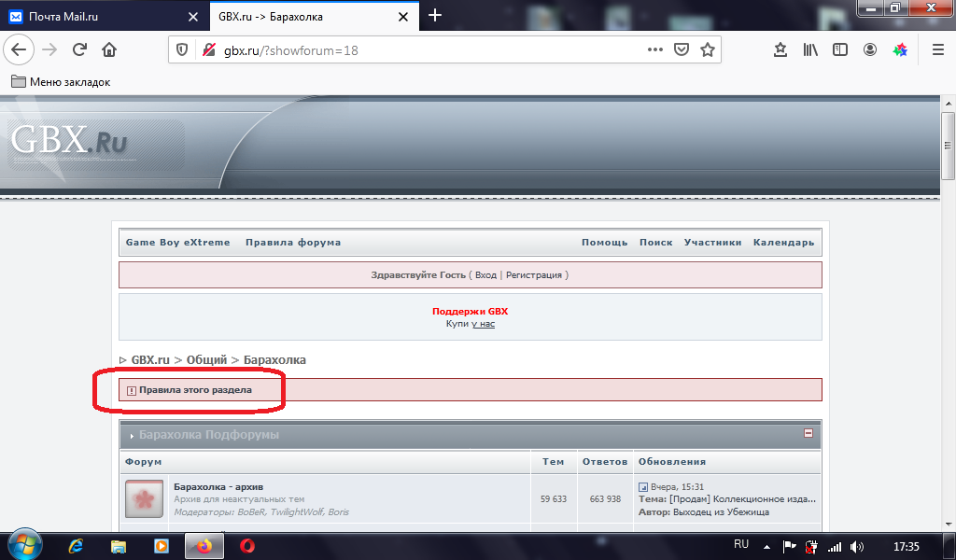Show insecure connection site info

click(x=208, y=50)
